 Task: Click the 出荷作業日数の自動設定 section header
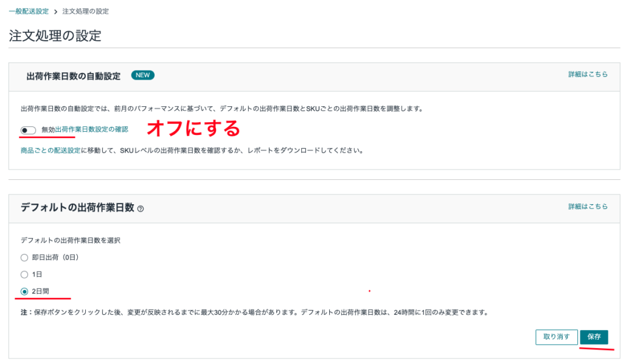click(74, 76)
